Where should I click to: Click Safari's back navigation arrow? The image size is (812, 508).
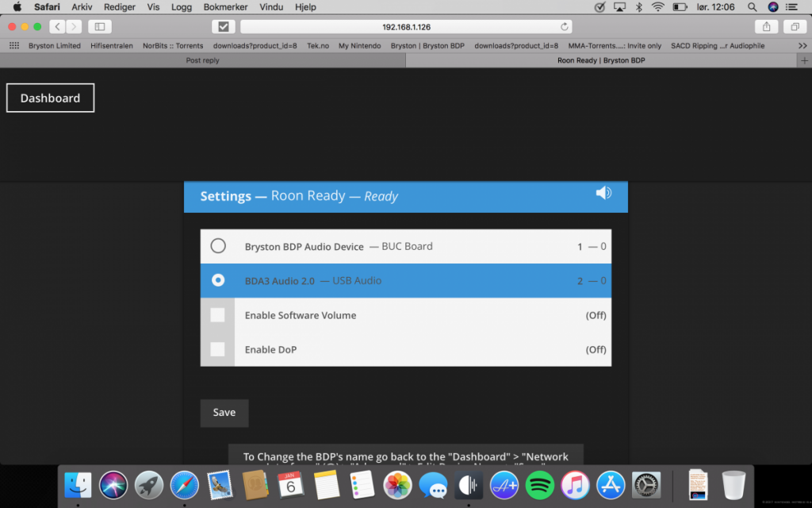coord(57,26)
